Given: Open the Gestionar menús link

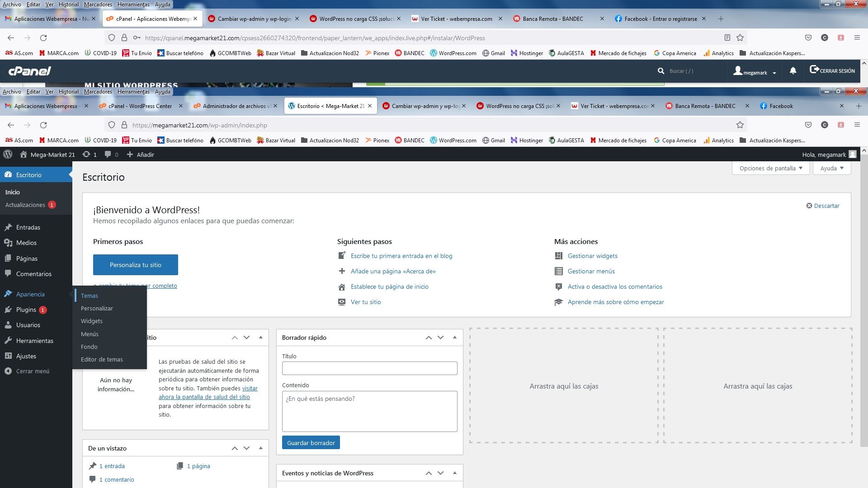Looking at the screenshot, I should 591,271.
